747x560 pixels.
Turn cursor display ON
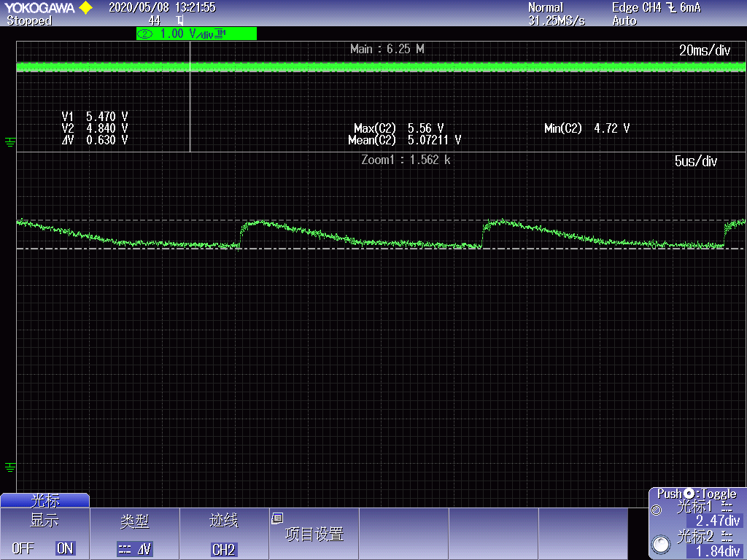(65, 548)
